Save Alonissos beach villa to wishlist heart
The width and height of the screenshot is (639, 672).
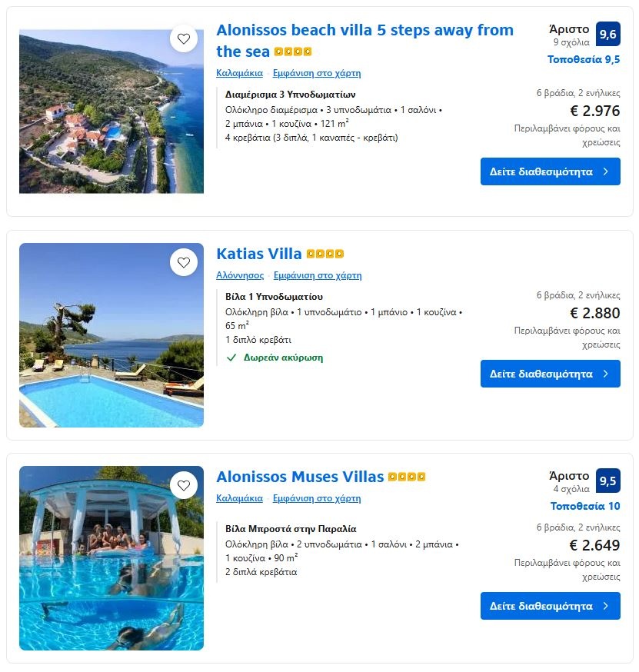coord(183,39)
